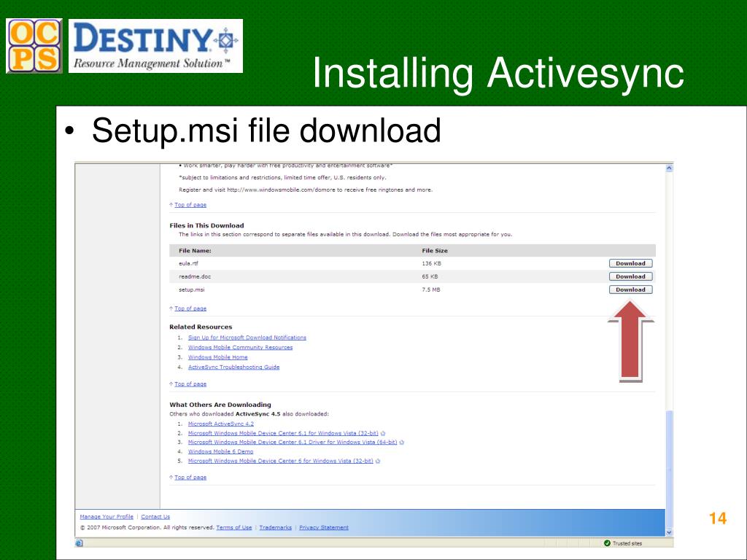Open Trademarks footer link
The width and height of the screenshot is (747, 560).
click(x=275, y=528)
